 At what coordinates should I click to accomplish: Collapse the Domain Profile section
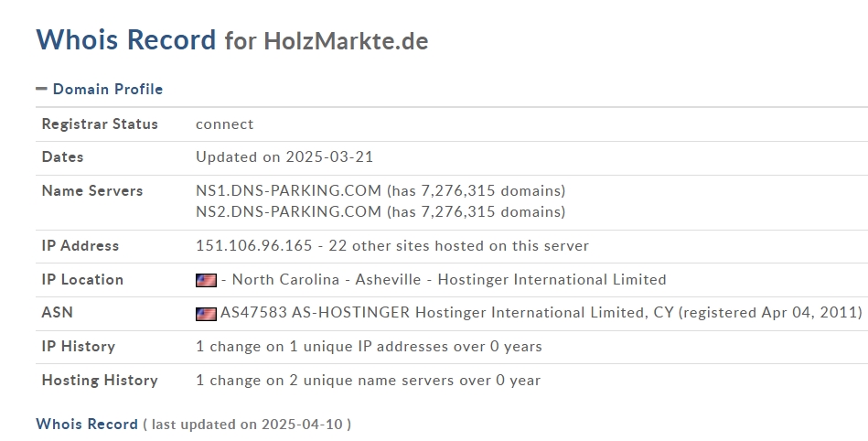100,89
